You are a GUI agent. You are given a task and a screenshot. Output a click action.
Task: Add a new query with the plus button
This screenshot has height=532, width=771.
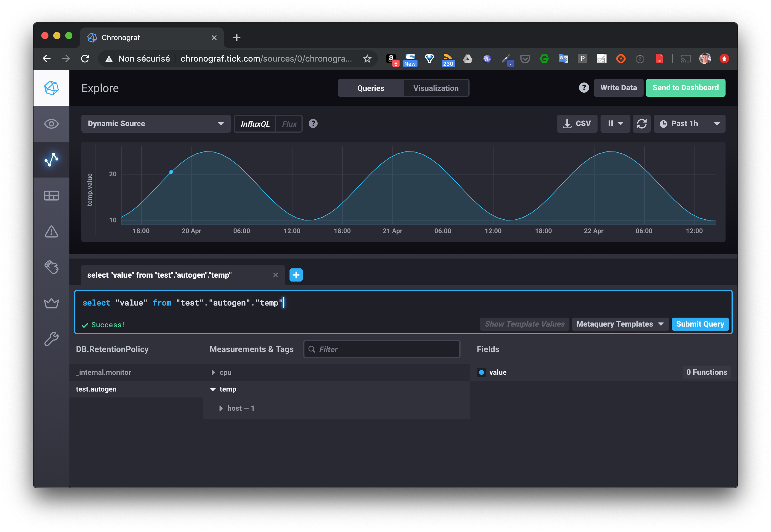(296, 275)
